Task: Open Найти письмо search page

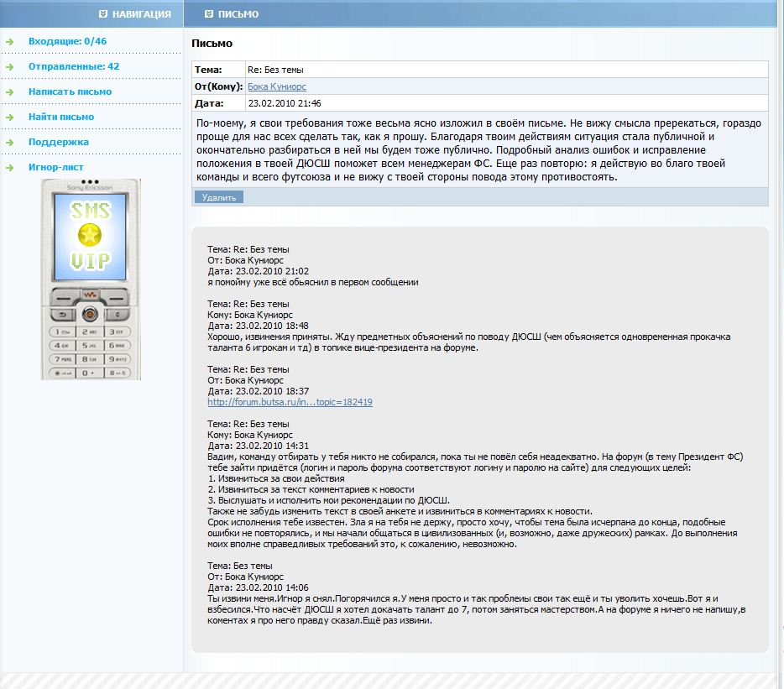Action: pos(61,117)
